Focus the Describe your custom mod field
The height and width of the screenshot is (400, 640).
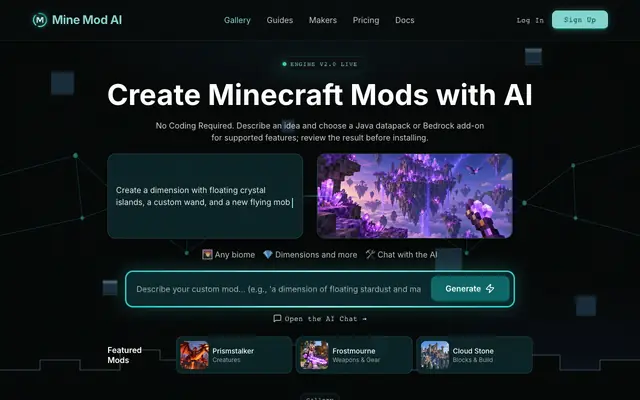click(278, 289)
